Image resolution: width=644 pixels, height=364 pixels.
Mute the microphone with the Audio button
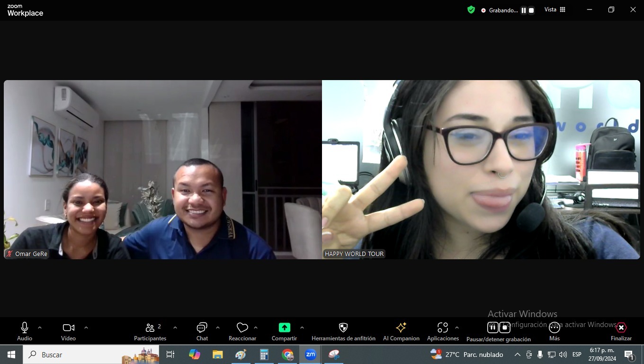pyautogui.click(x=25, y=331)
